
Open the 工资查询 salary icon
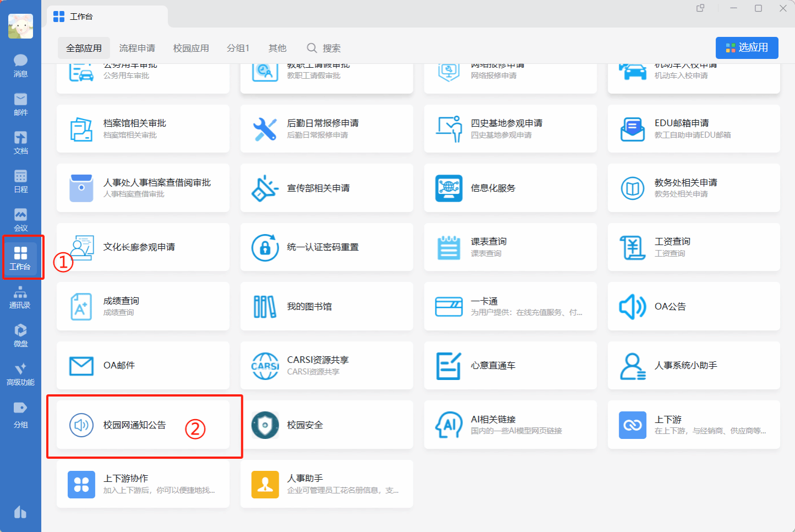pyautogui.click(x=633, y=247)
